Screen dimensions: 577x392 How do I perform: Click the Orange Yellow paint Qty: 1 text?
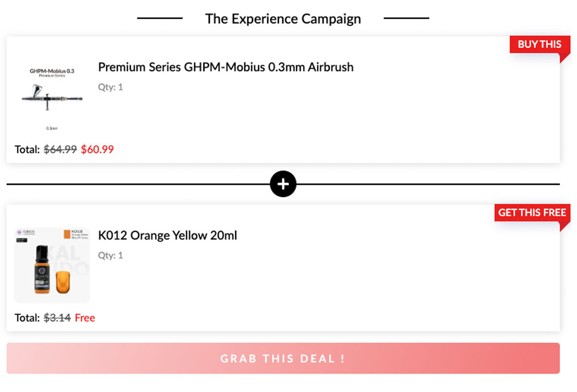(x=111, y=255)
